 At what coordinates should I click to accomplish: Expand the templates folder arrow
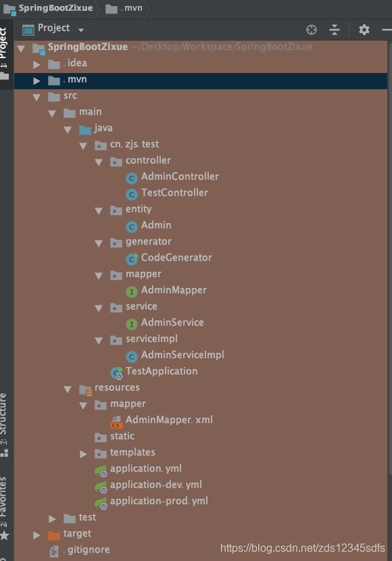click(x=83, y=454)
